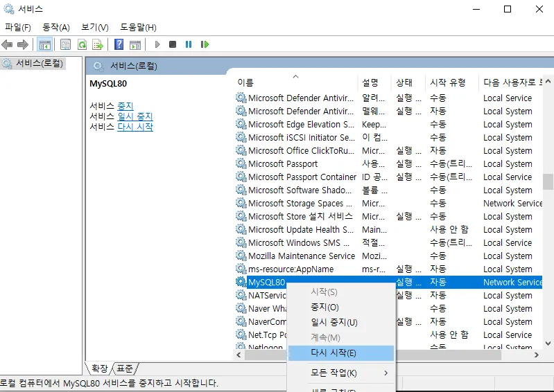Image resolution: width=554 pixels, height=392 pixels.
Task: Click gear icon of Microsoft Software Shadow row
Action: point(241,190)
